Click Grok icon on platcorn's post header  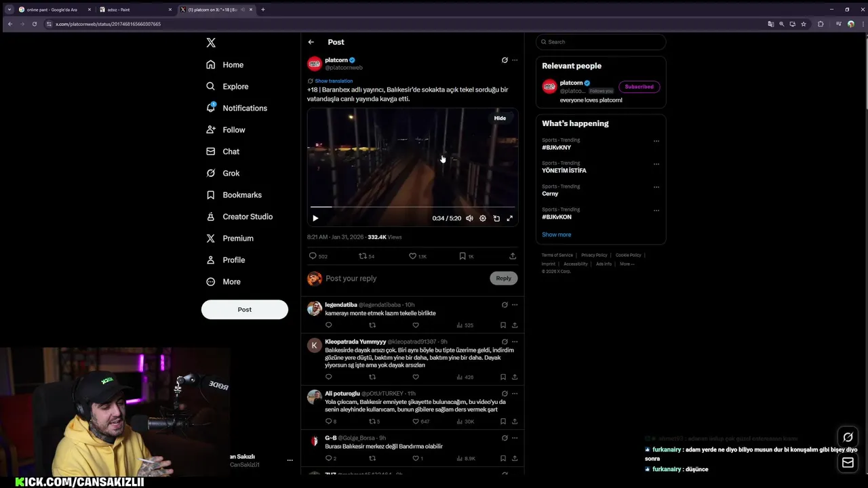[505, 60]
